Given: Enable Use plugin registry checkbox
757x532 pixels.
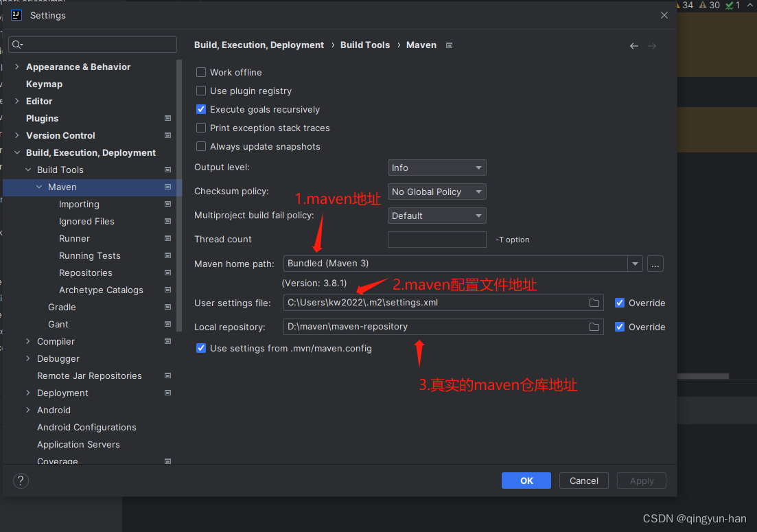Looking at the screenshot, I should tap(201, 91).
